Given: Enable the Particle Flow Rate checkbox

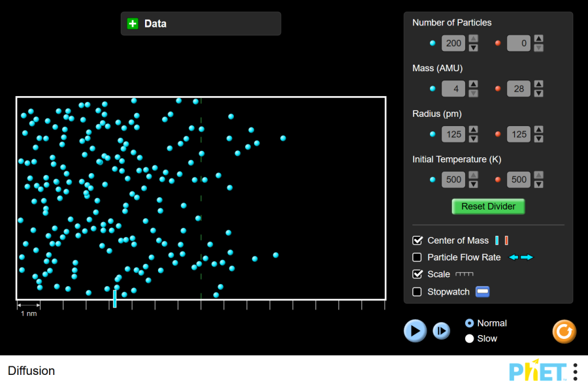Looking at the screenshot, I should point(417,257).
